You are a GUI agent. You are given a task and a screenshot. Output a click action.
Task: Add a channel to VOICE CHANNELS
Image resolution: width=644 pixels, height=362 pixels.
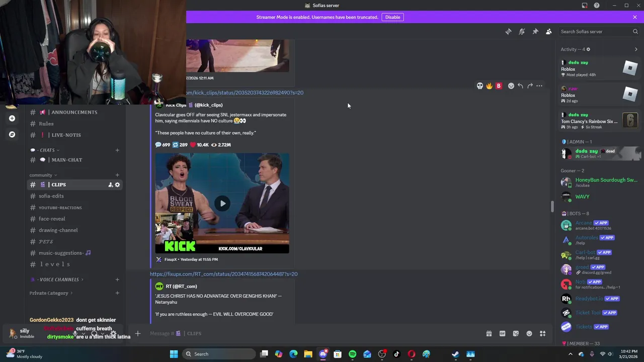pyautogui.click(x=117, y=280)
